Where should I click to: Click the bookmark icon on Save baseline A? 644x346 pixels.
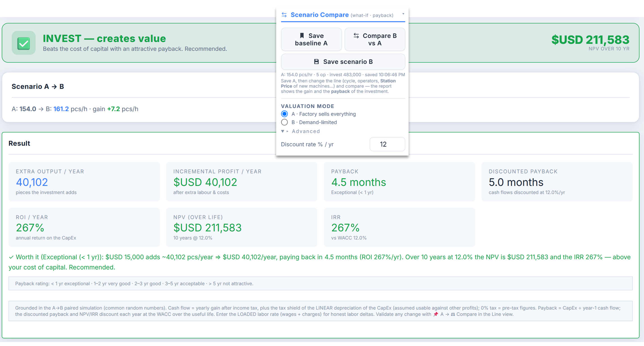pos(302,35)
